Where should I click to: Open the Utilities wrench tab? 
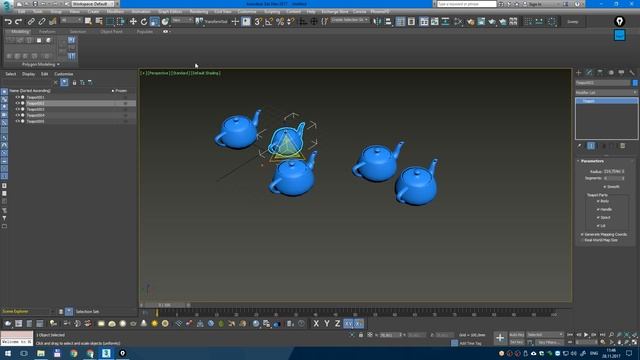[632, 73]
